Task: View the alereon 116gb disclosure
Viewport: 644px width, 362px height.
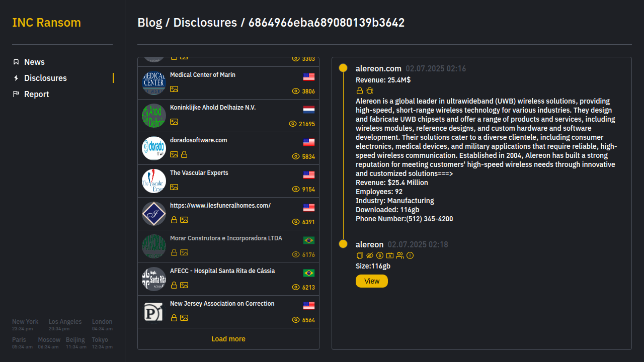Action: click(372, 281)
